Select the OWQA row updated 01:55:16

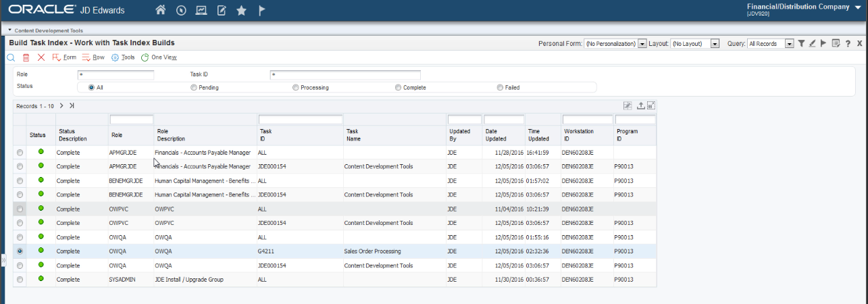point(20,237)
